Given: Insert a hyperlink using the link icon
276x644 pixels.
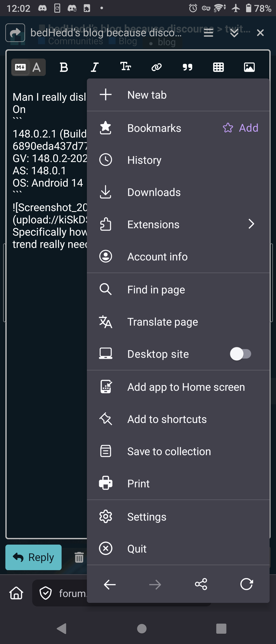Looking at the screenshot, I should pos(156,67).
